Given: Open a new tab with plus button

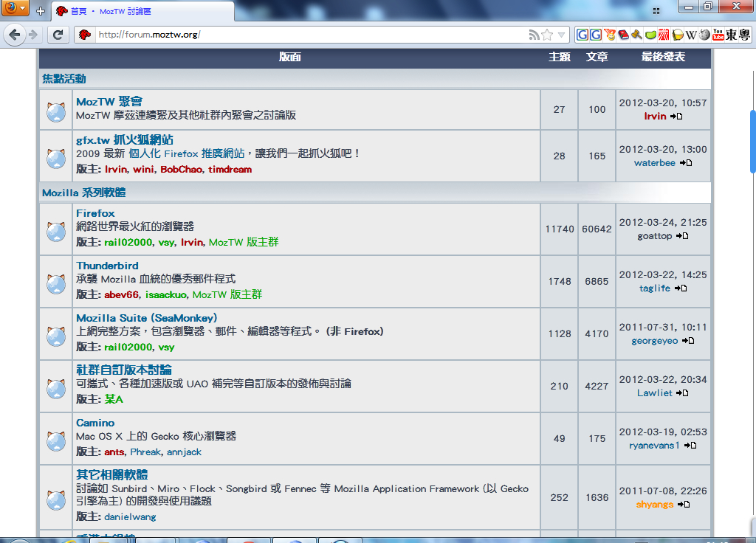Looking at the screenshot, I should 41,11.
